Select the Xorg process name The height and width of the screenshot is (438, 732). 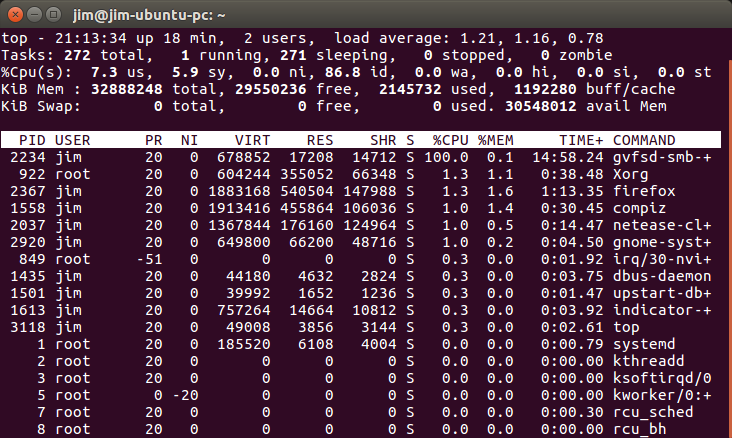(x=630, y=174)
